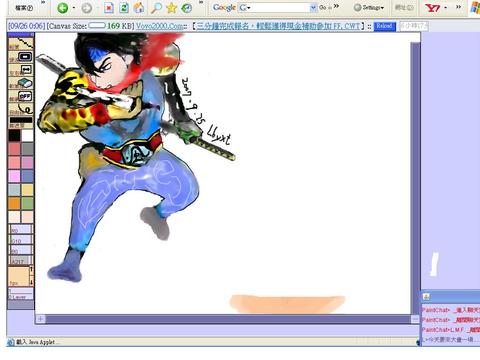
Task: Expand the Yahoo toolbar overflow chevrons
Action: [x=458, y=7]
